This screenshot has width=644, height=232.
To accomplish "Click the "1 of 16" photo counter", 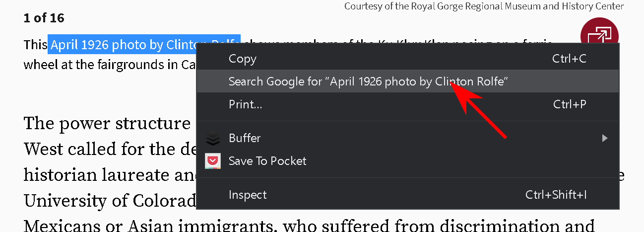I will (44, 18).
